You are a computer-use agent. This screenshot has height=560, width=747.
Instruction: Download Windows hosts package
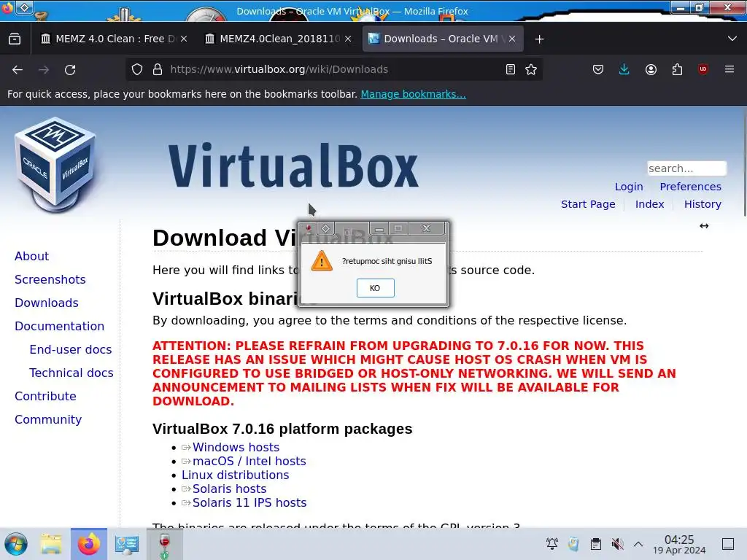click(x=236, y=447)
